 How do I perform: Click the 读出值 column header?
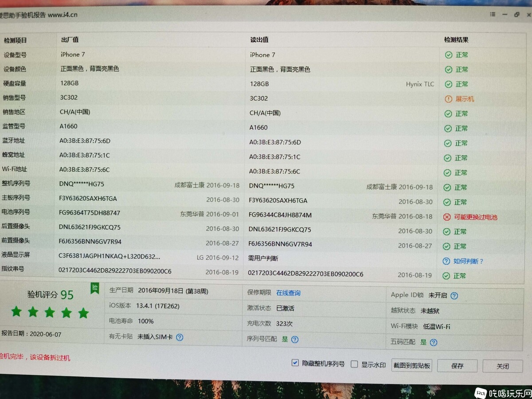(x=259, y=40)
